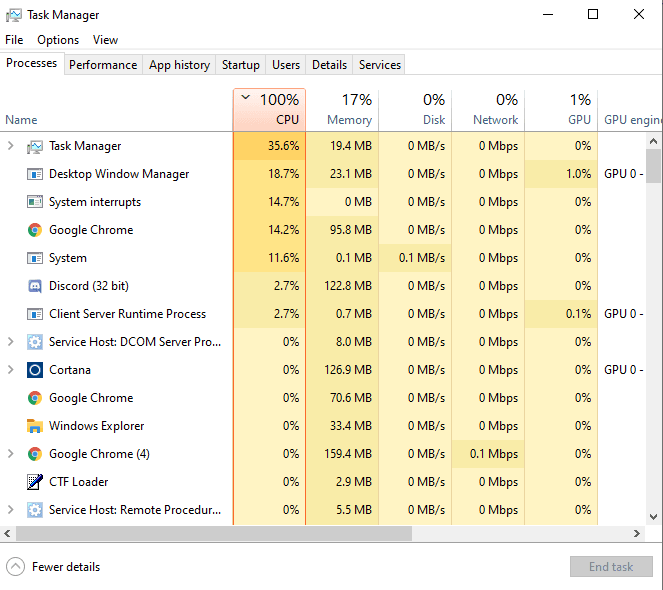
Task: Collapse view using Fewer details arrow
Action: 15,567
